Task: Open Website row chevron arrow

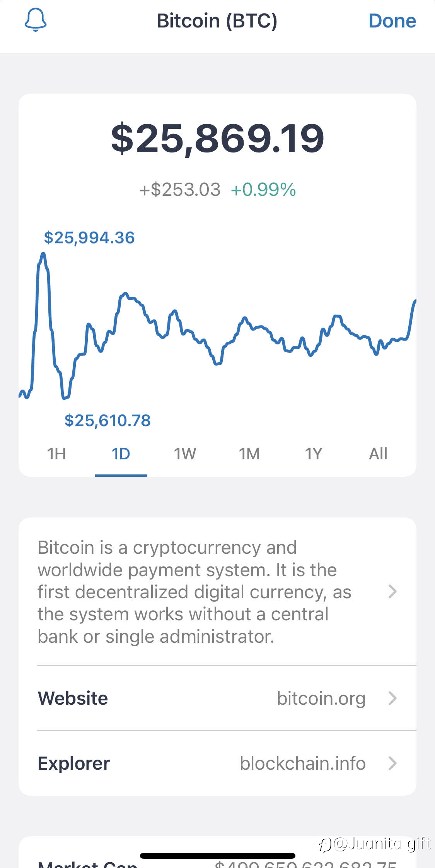Action: tap(392, 698)
